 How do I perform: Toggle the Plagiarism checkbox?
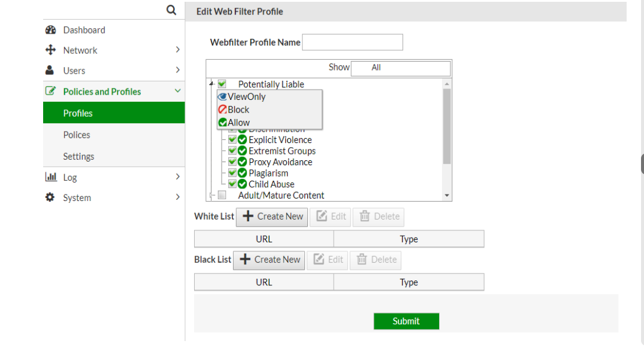coord(232,173)
